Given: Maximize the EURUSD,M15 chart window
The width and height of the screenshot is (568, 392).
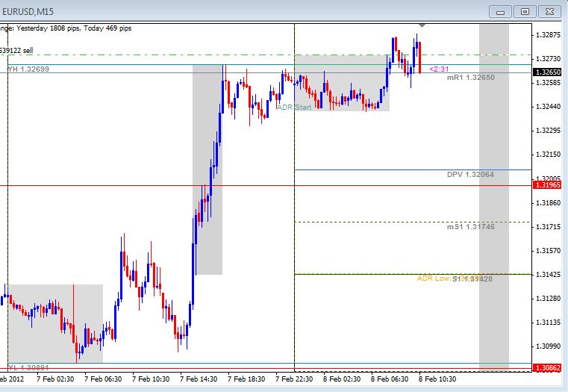Looking at the screenshot, I should pyautogui.click(x=525, y=12).
